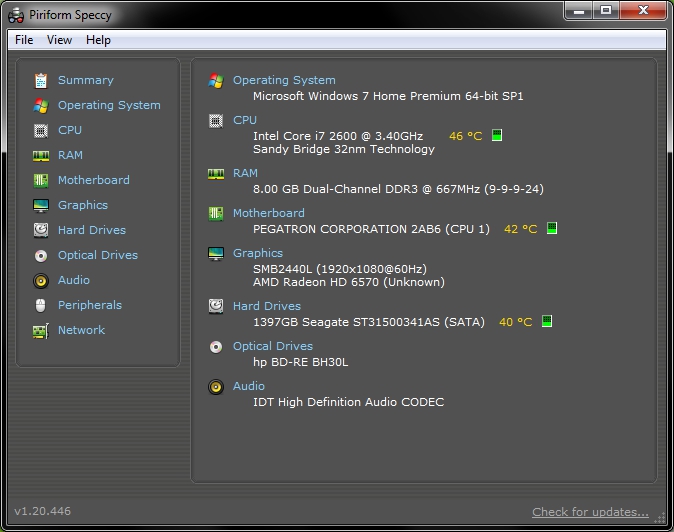The image size is (674, 532).
Task: Open the File menu
Action: (x=24, y=40)
